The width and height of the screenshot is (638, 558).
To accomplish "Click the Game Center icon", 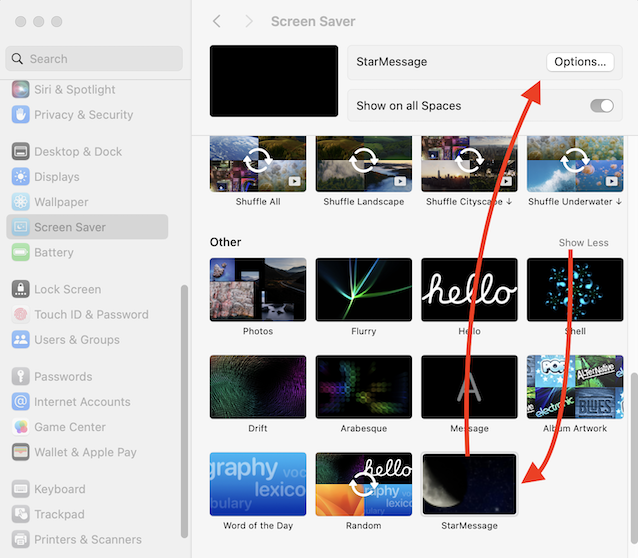I will click(x=20, y=427).
